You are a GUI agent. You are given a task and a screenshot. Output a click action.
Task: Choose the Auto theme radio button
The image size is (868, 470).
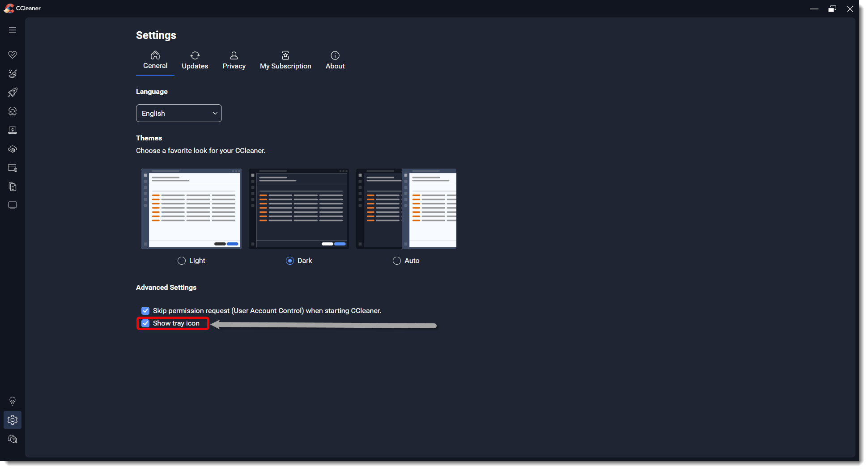point(397,261)
